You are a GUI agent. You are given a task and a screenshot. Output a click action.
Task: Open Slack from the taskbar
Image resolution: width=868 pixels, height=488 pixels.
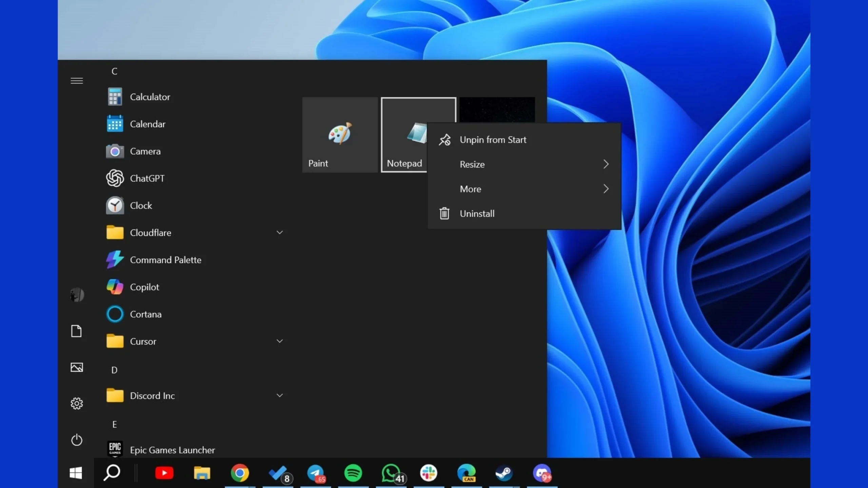(429, 473)
